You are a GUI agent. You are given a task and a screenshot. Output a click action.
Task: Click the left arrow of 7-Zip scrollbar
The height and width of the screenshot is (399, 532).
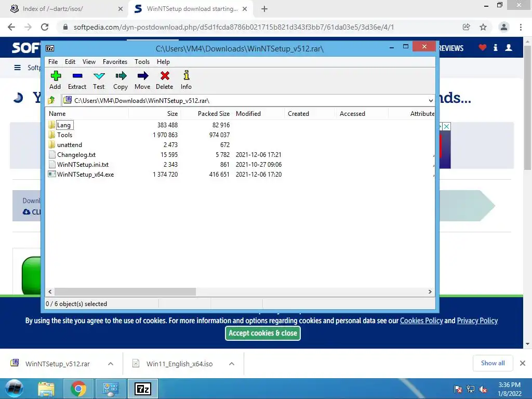click(50, 291)
